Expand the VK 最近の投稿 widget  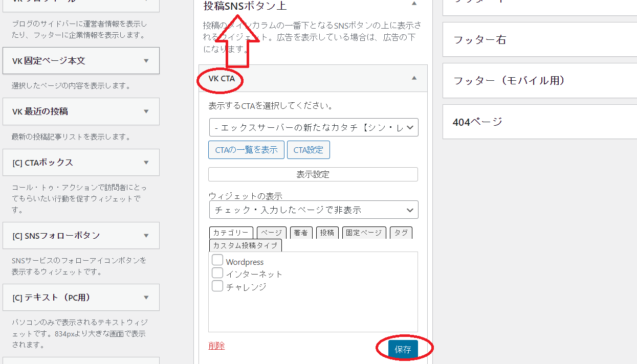click(x=146, y=111)
